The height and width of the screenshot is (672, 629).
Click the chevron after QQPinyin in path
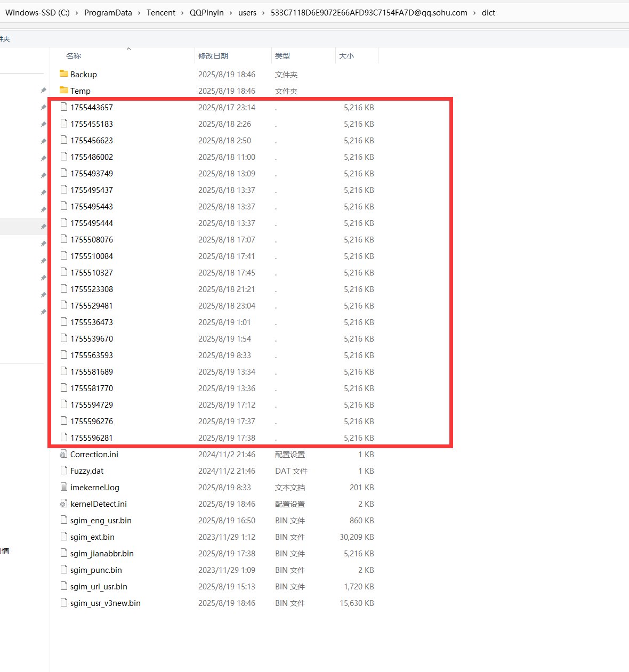coord(231,13)
